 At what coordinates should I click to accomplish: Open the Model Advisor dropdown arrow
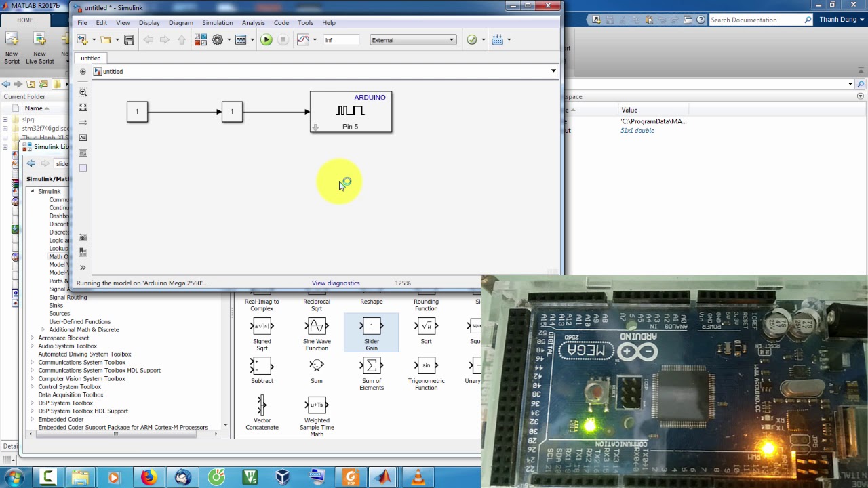click(484, 40)
